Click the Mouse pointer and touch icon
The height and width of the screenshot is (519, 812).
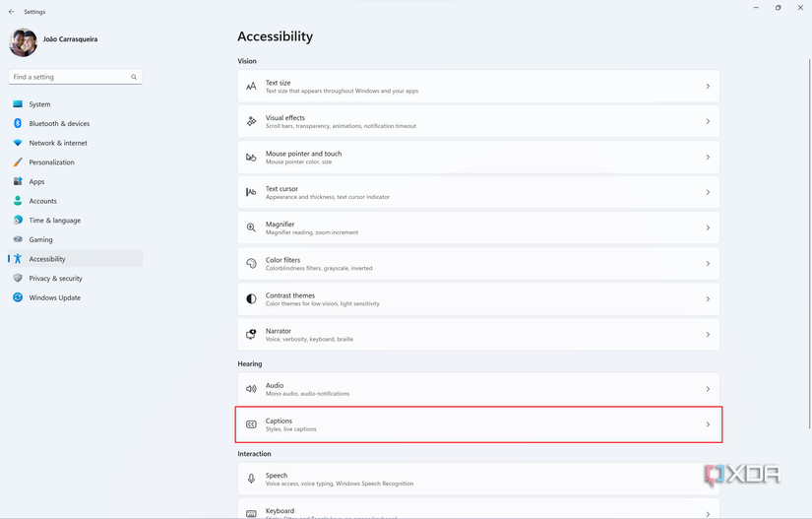(251, 158)
